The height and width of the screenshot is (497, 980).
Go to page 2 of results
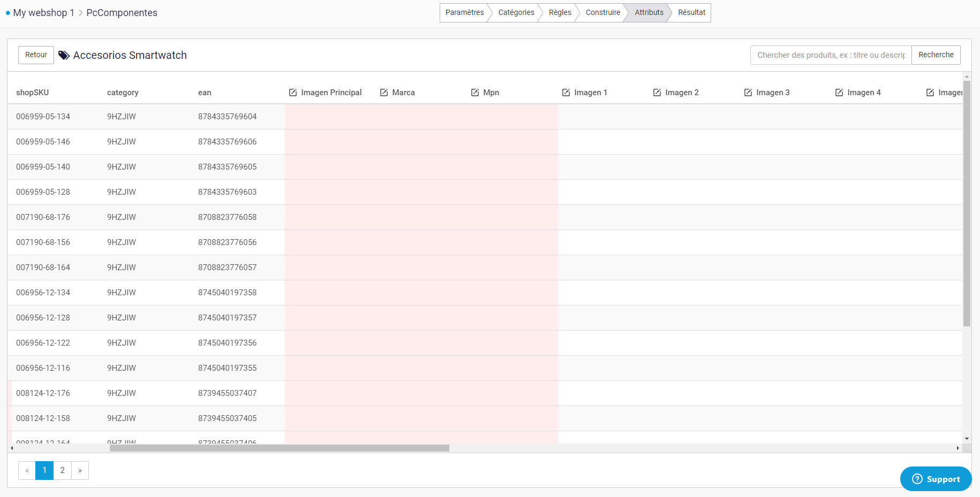[x=62, y=470]
